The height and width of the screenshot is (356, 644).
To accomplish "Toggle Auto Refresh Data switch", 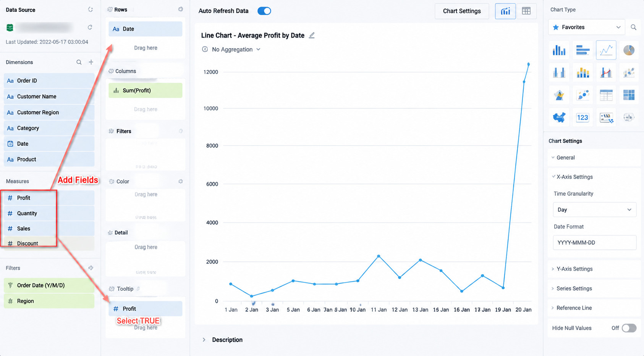I will click(264, 11).
